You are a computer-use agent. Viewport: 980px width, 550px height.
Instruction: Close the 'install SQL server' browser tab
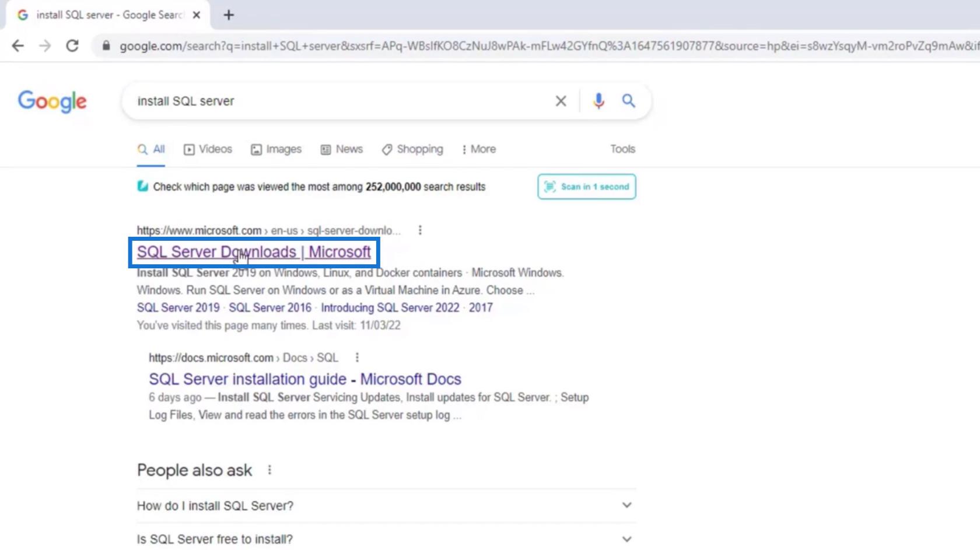197,15
